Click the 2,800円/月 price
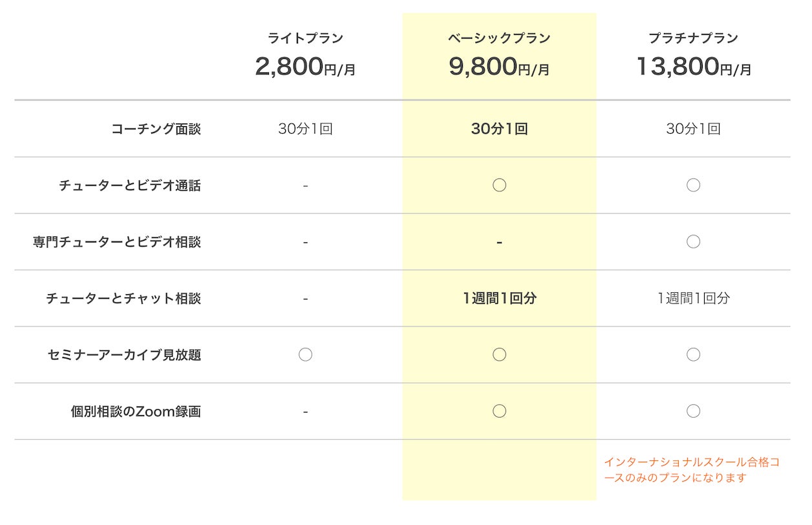This screenshot has width=812, height=525. coord(305,67)
